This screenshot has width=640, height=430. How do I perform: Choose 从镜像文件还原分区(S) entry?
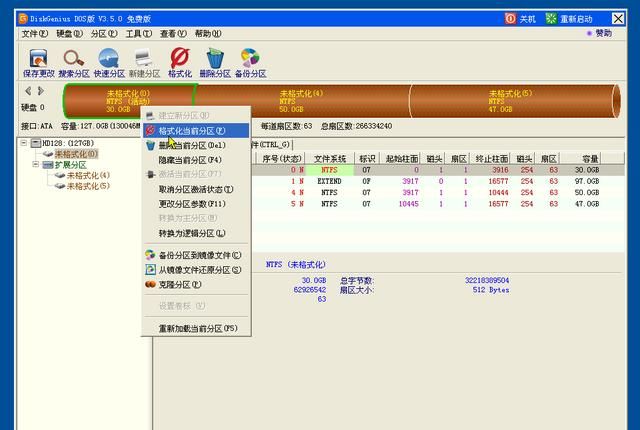(x=196, y=270)
